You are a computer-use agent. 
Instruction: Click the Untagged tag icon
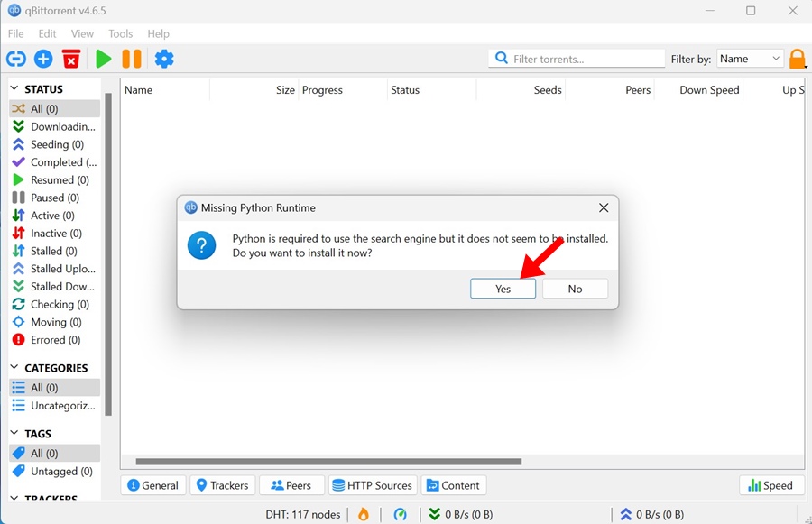[19, 471]
